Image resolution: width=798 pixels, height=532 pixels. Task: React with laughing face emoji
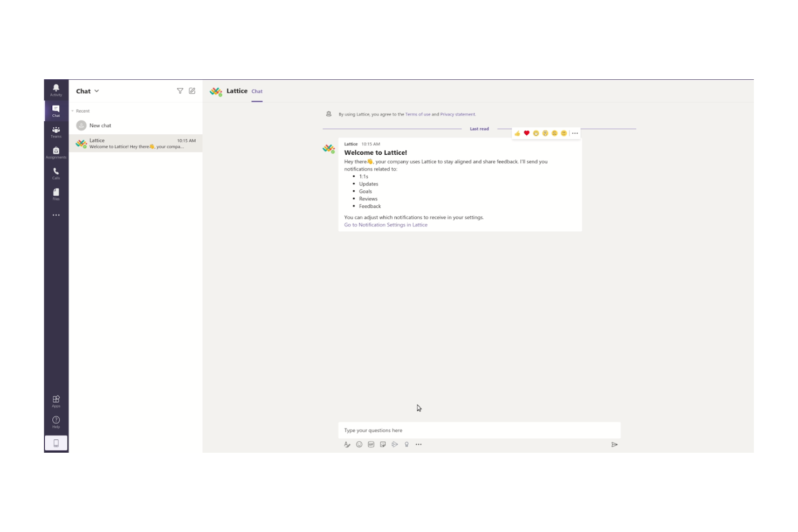(536, 133)
